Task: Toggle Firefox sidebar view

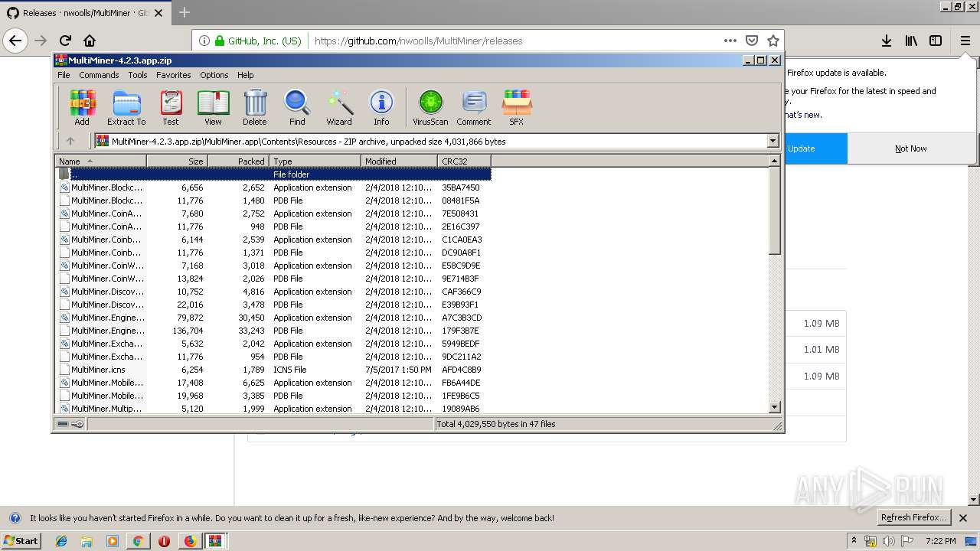Action: [936, 41]
